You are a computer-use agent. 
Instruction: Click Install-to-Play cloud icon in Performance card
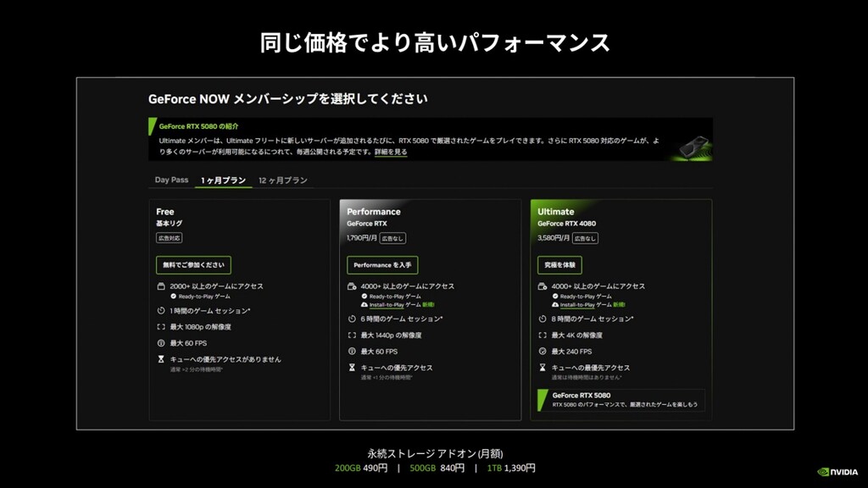tap(364, 305)
